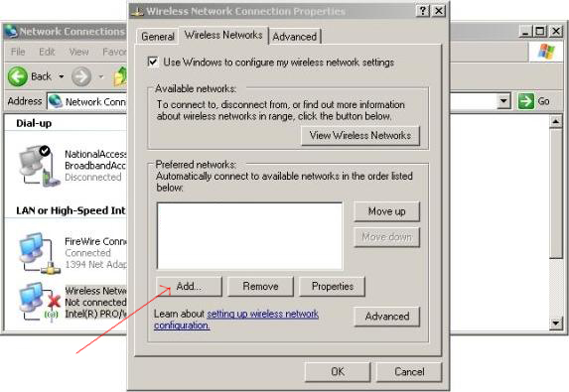The image size is (569, 392).
Task: Click the Properties button
Action: [333, 287]
